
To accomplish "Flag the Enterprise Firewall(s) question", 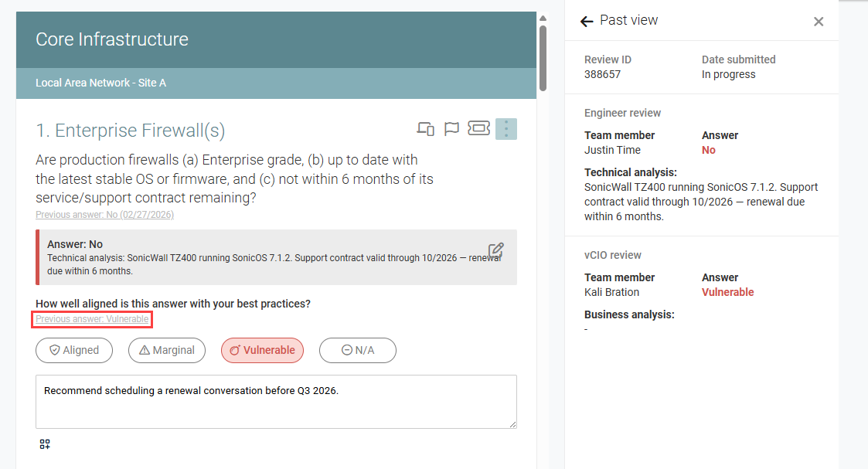I will pos(451,129).
